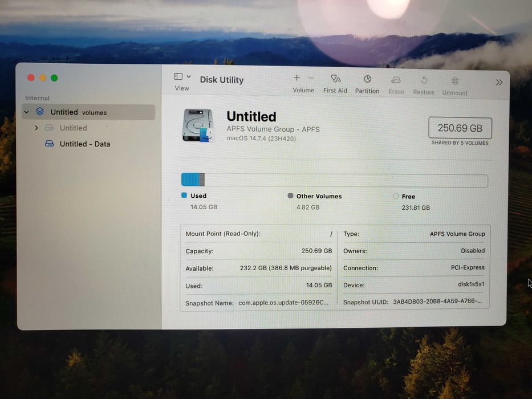This screenshot has height=399, width=532.
Task: Open the Partition pie-chart tool
Action: click(x=367, y=79)
